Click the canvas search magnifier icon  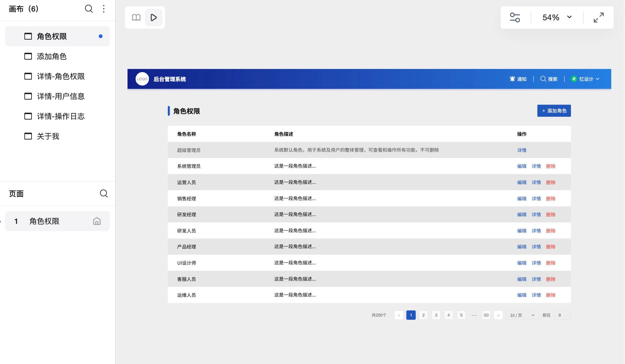pos(89,9)
